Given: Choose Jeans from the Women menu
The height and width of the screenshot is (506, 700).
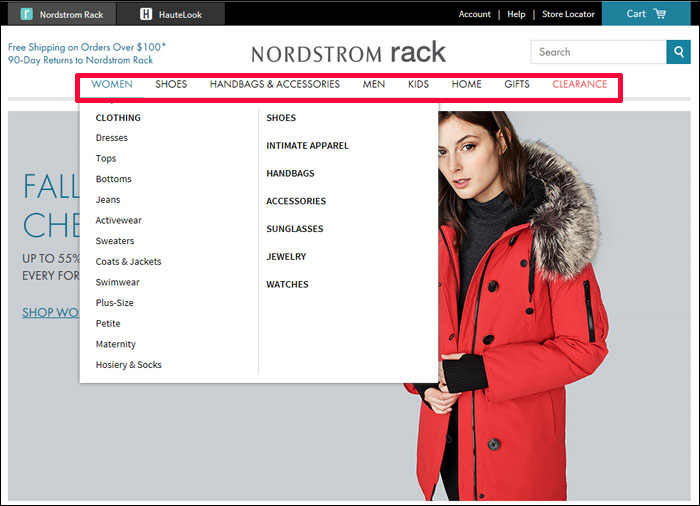Looking at the screenshot, I should [x=108, y=200].
